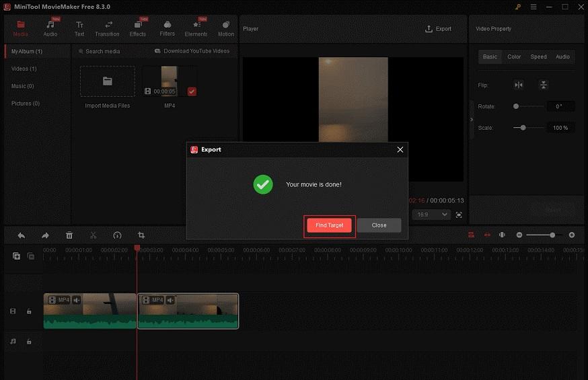Open the 16:9 aspect ratio dropdown
Image resolution: width=588 pixels, height=380 pixels.
433,215
